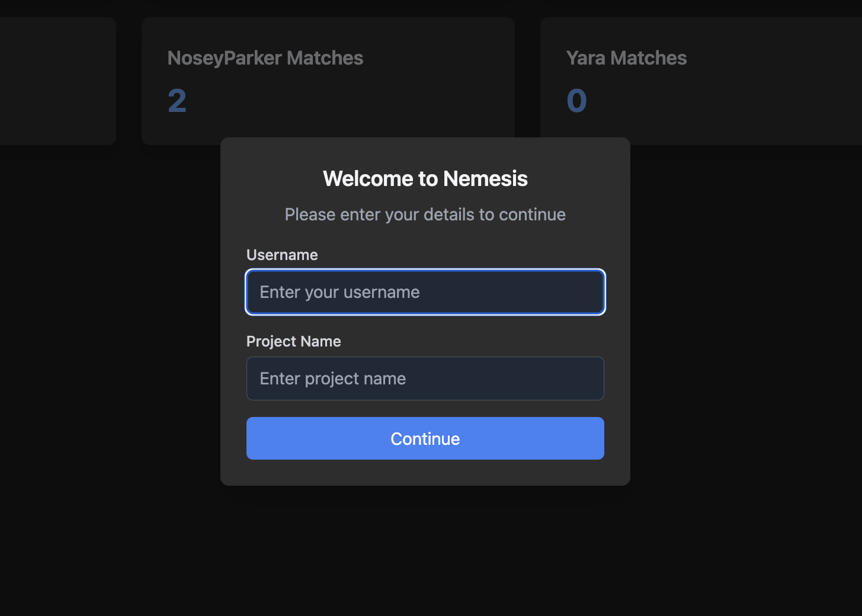Viewport: 862px width, 616px height.
Task: Click the Username label text
Action: (x=282, y=255)
